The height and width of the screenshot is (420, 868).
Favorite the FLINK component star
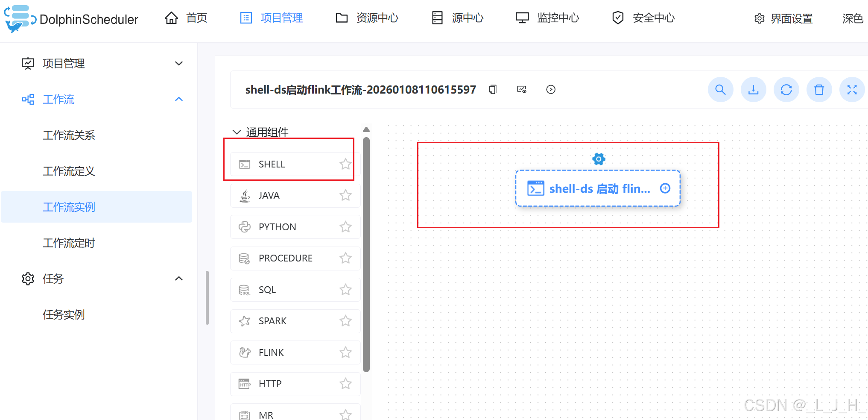[x=345, y=352]
